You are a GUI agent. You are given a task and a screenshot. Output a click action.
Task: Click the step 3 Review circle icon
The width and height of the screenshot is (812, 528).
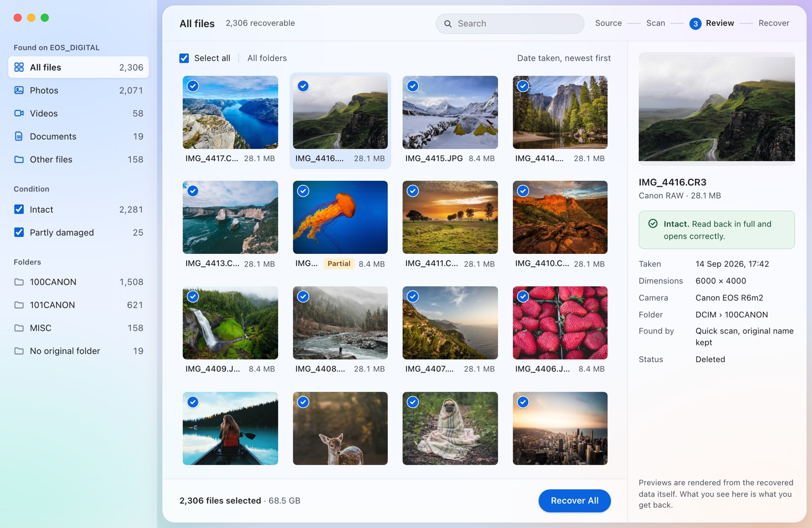pos(695,24)
